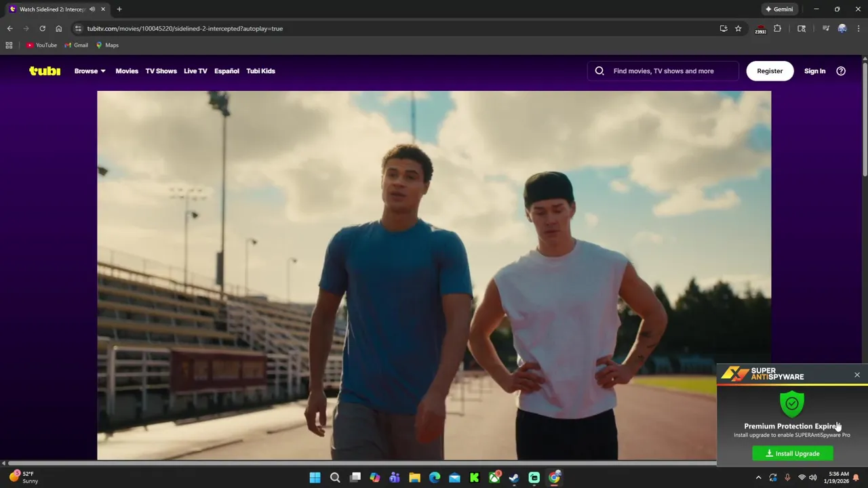Open TV Shows page
This screenshot has height=488, width=868.
[x=161, y=70]
